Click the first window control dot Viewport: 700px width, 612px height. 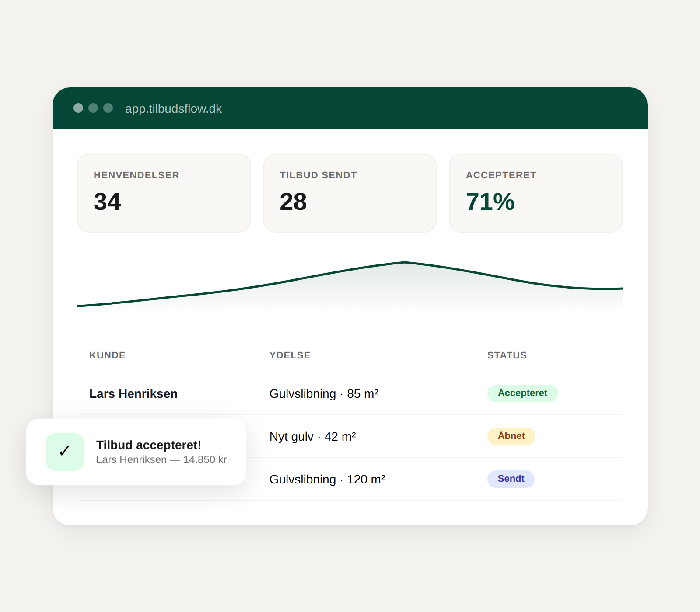click(78, 108)
